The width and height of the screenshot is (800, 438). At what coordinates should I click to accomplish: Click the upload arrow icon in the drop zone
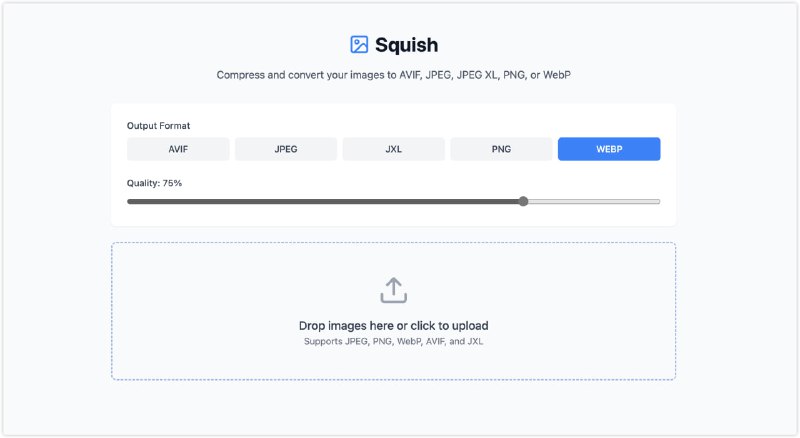(x=393, y=290)
